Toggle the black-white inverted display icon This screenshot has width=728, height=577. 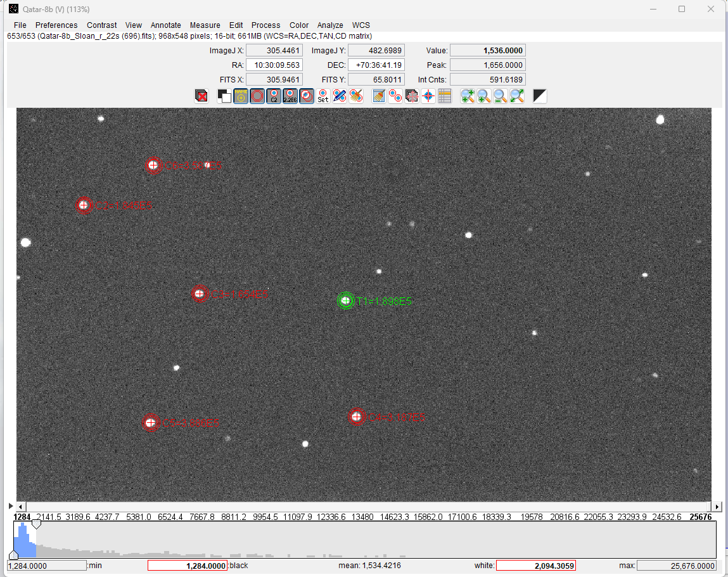point(540,96)
